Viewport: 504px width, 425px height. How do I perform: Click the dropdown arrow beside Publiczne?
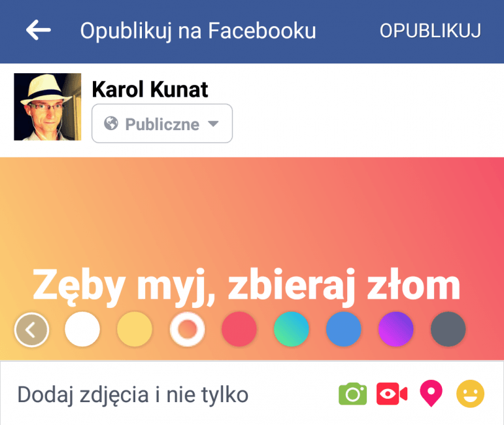coord(213,124)
